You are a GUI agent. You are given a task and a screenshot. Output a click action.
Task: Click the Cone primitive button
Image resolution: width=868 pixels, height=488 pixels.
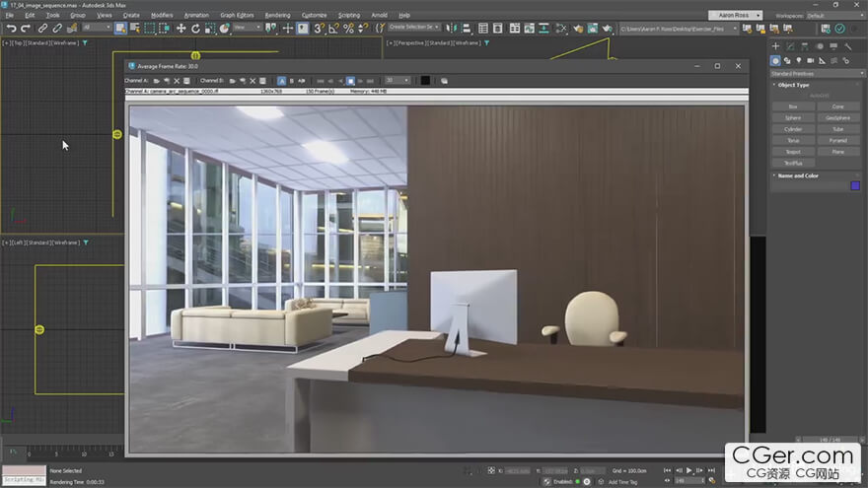click(837, 106)
